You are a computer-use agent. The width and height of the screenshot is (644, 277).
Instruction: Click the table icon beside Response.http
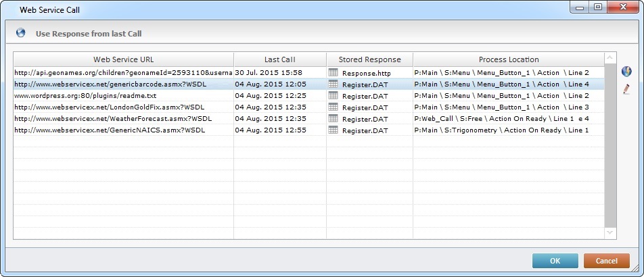333,72
